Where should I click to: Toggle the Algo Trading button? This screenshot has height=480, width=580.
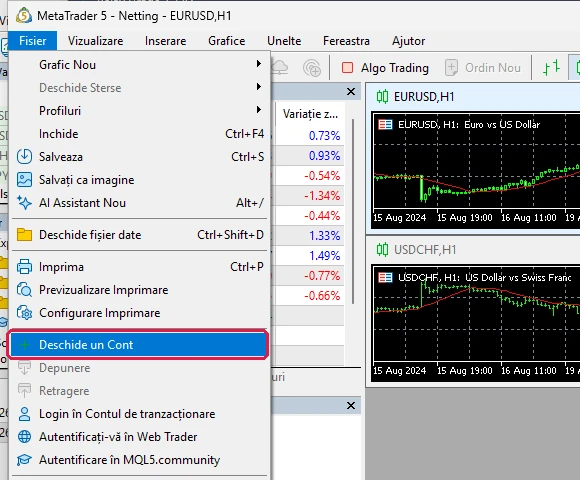click(385, 68)
